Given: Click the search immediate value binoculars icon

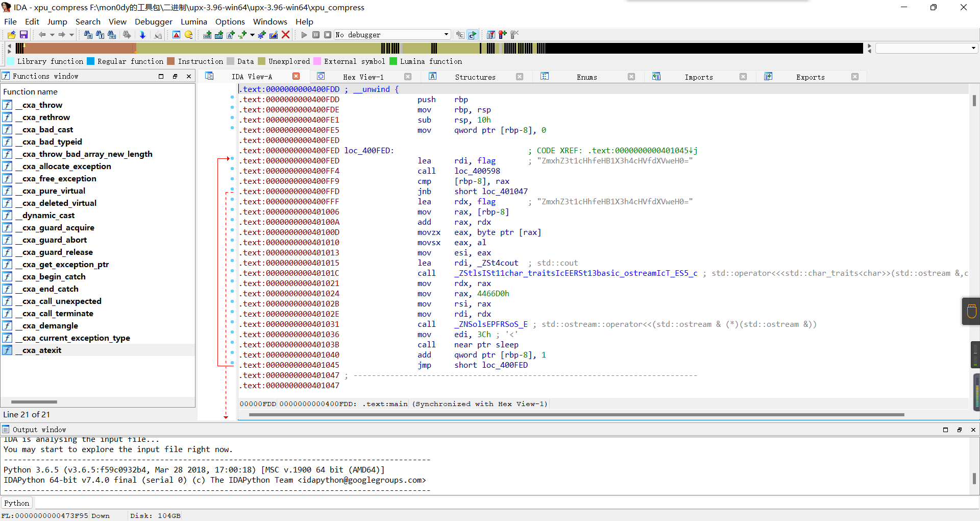Looking at the screenshot, I should [x=88, y=35].
